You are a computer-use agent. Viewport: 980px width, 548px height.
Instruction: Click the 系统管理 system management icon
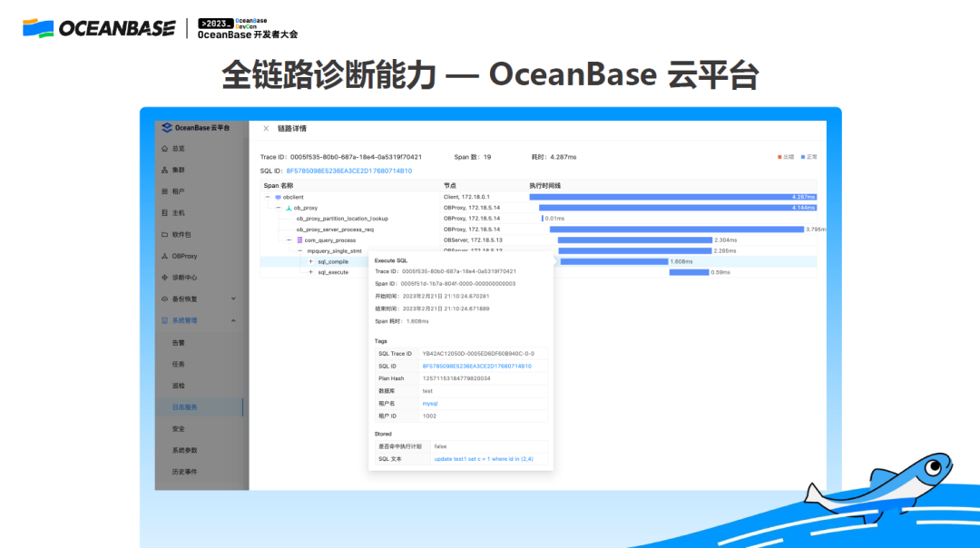pyautogui.click(x=164, y=320)
